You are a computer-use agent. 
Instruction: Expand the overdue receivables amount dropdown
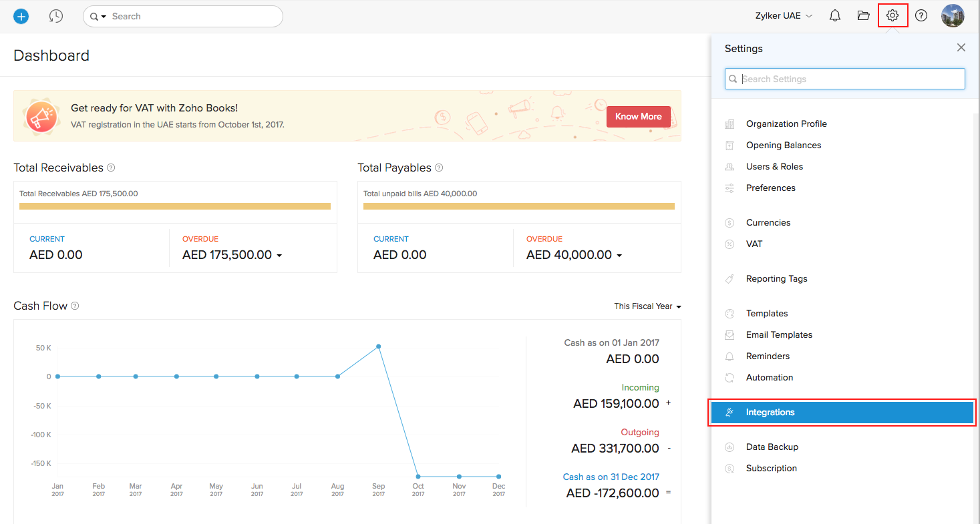pos(280,255)
